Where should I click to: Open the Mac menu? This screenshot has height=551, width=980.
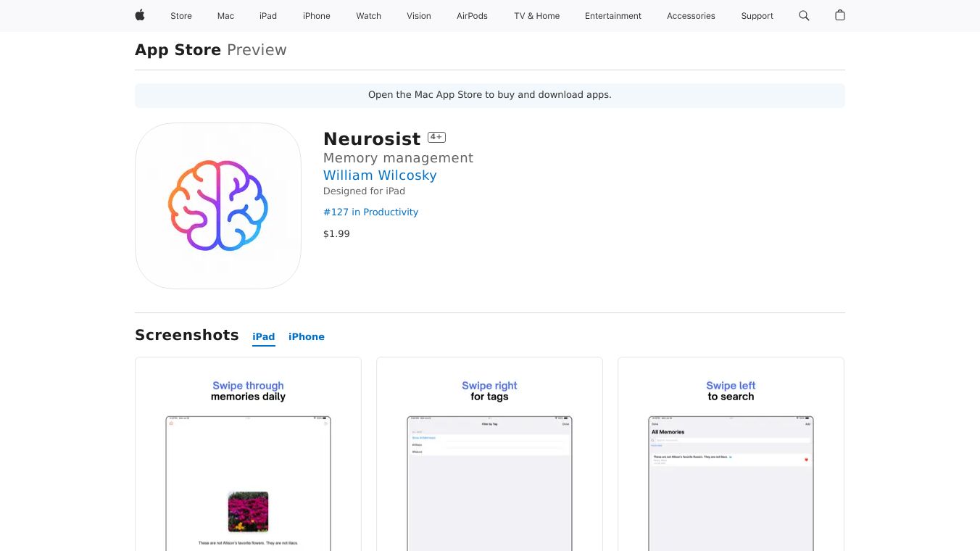click(226, 16)
